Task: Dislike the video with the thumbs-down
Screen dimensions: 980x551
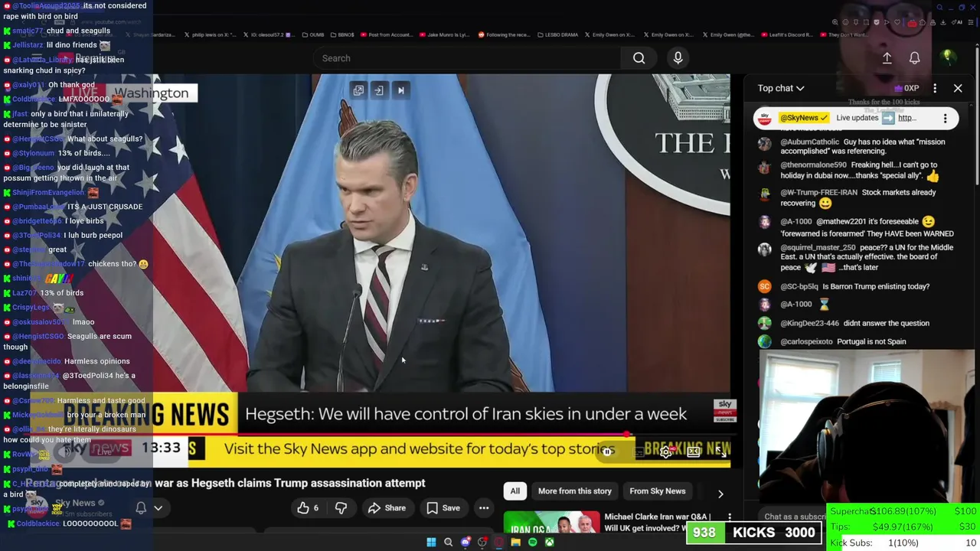Action: (341, 508)
